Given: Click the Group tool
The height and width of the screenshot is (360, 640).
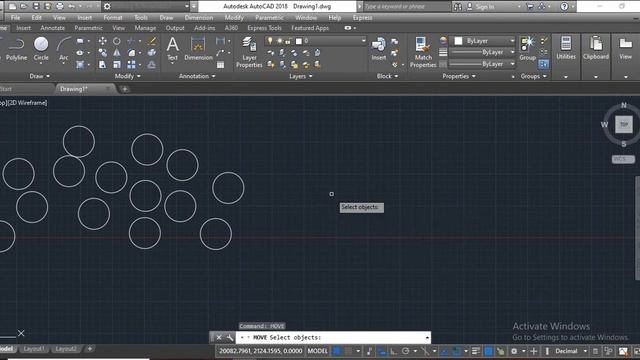Looking at the screenshot, I should (527, 49).
